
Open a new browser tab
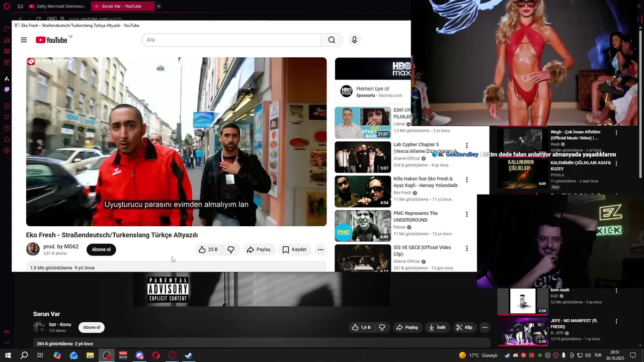[158, 7]
